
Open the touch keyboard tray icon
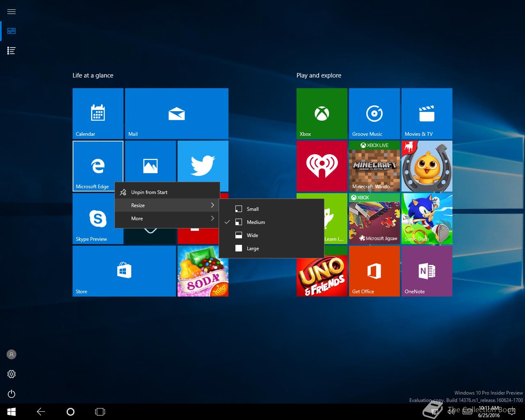point(467,412)
